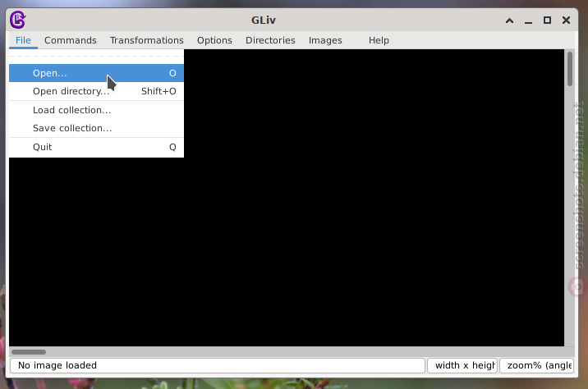Screen dimensions: 588x389
Task: Click the horizontal scrollbar handle
Action: (x=29, y=352)
